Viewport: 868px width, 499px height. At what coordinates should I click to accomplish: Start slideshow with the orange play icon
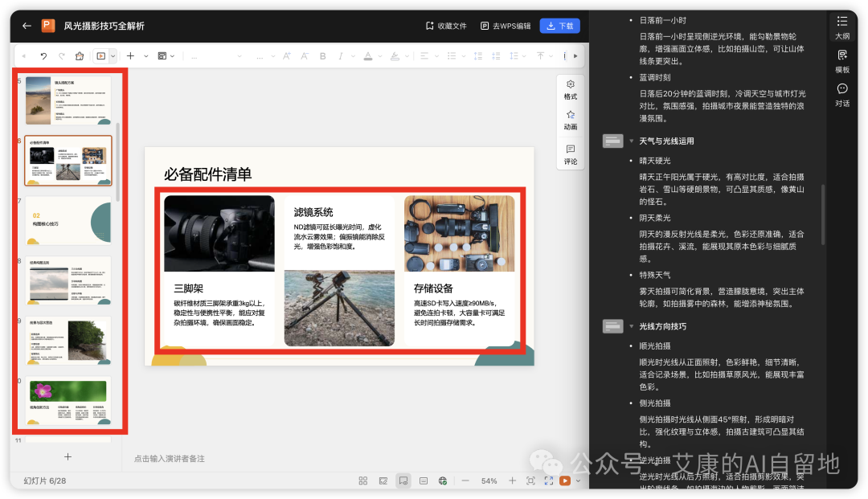(x=564, y=481)
